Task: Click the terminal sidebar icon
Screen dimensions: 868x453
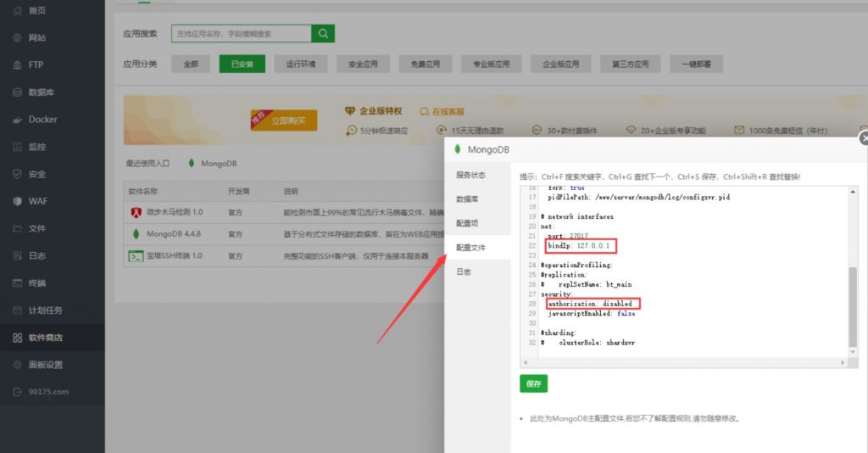Action: point(17,283)
